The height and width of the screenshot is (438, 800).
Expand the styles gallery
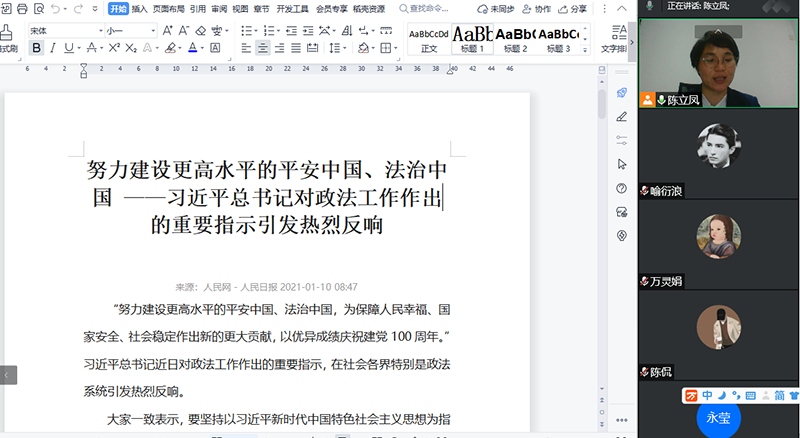pyautogui.click(x=585, y=50)
